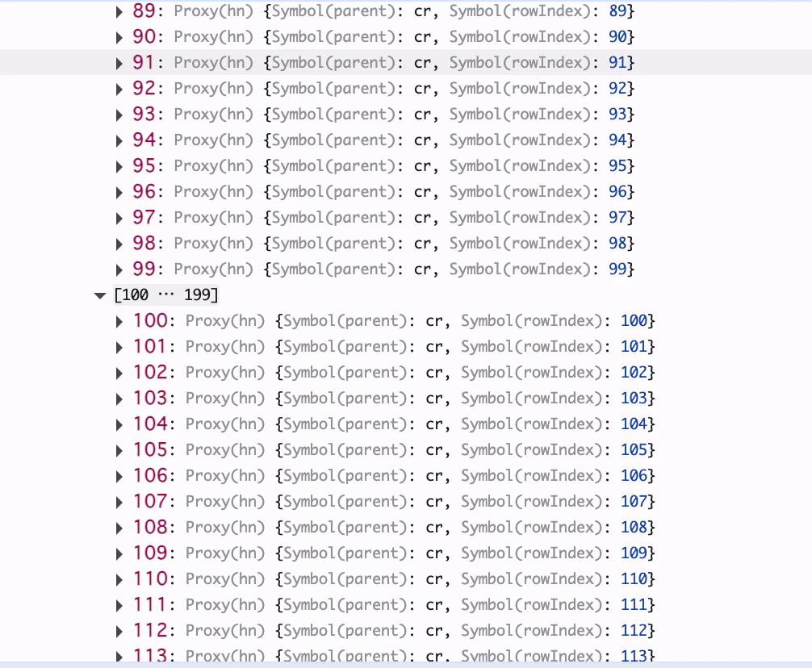Expand array entry 103

(x=119, y=399)
